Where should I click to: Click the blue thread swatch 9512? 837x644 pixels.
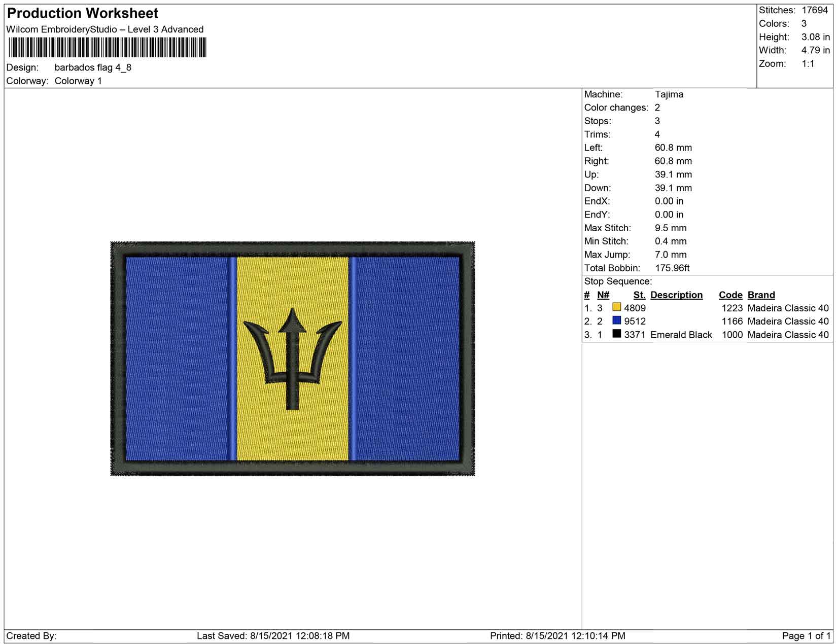pyautogui.click(x=616, y=320)
